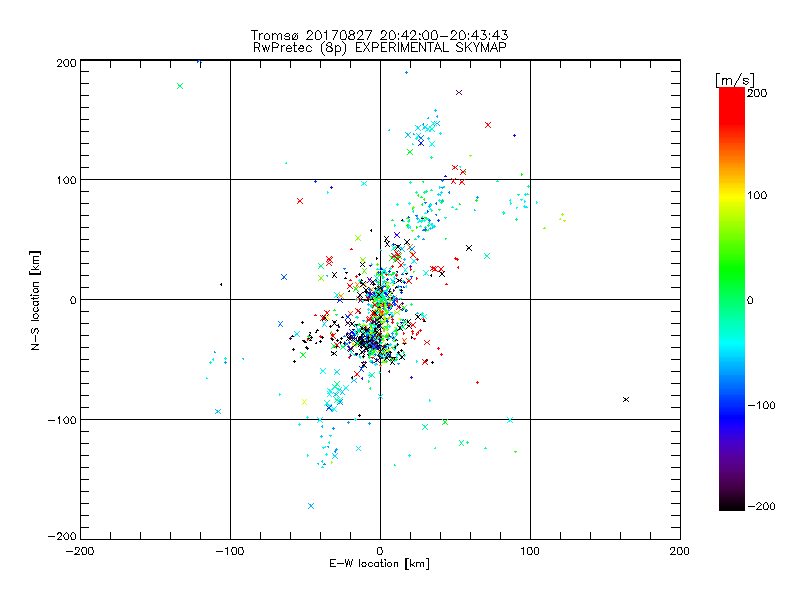Click the cyan X marker near the bottom of the plot
The image size is (800, 600).
311,506
